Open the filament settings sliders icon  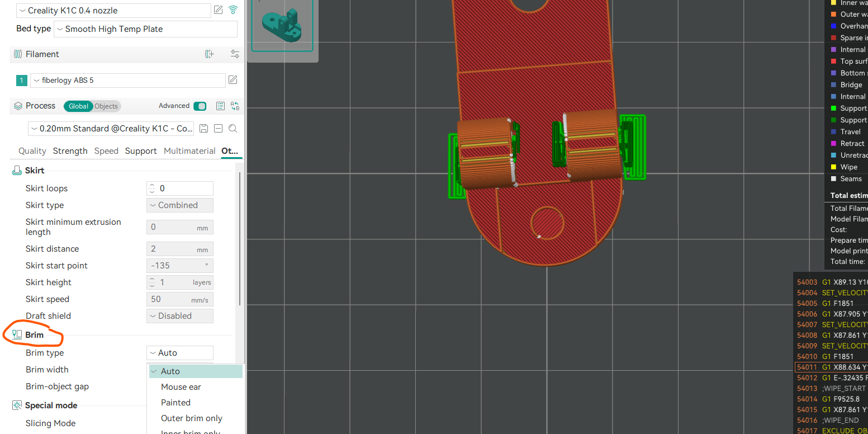point(235,54)
